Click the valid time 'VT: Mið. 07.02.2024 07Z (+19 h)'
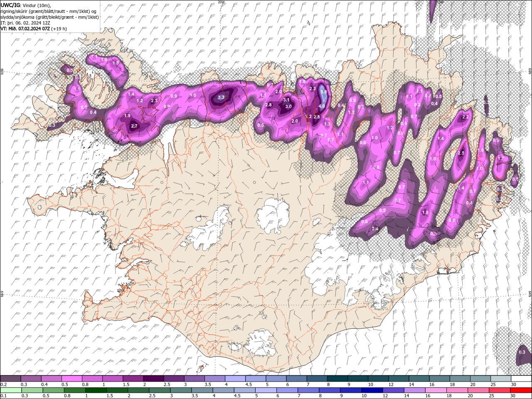The height and width of the screenshot is (399, 532). [x=34, y=29]
